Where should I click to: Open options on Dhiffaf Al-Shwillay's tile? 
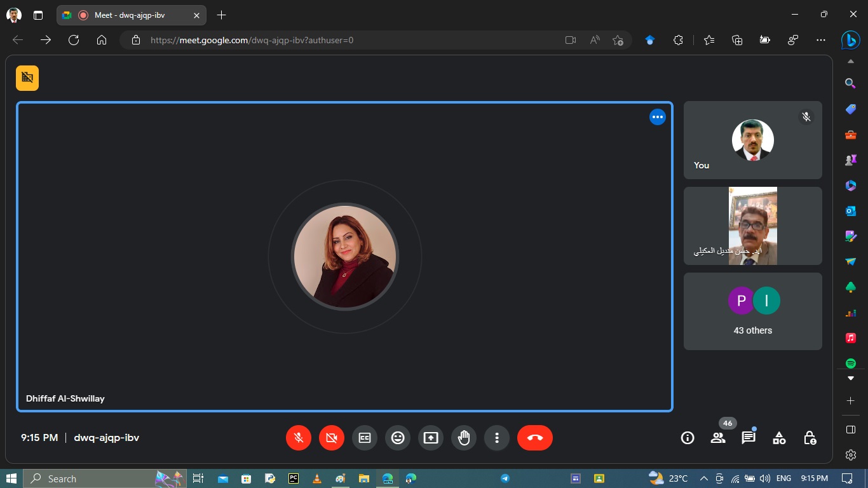[657, 117]
